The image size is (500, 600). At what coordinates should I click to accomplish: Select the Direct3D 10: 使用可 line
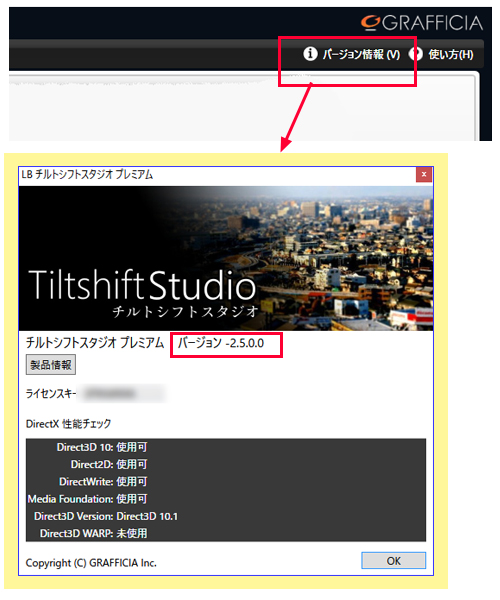pos(102,447)
